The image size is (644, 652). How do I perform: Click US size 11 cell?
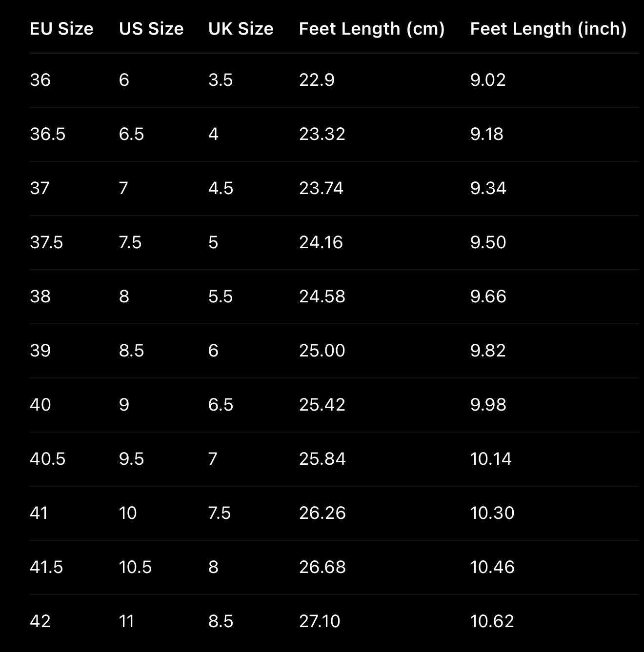coord(126,621)
